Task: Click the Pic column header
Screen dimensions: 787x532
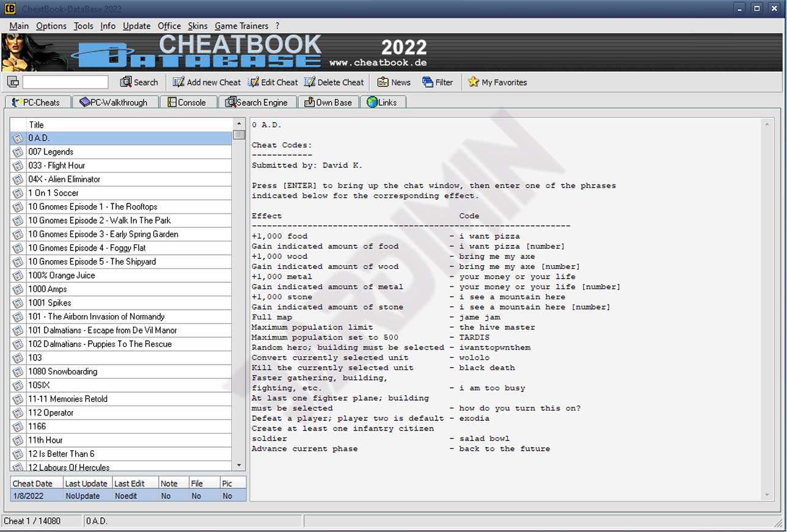Action: [233, 483]
